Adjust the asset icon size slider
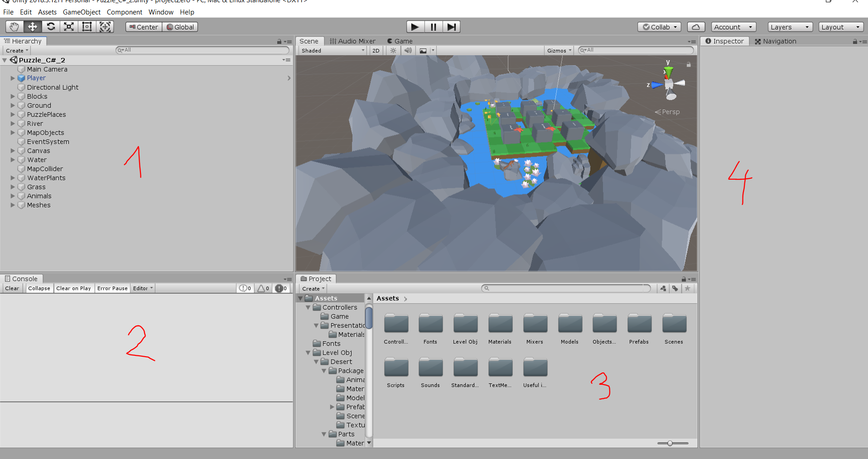 point(670,443)
